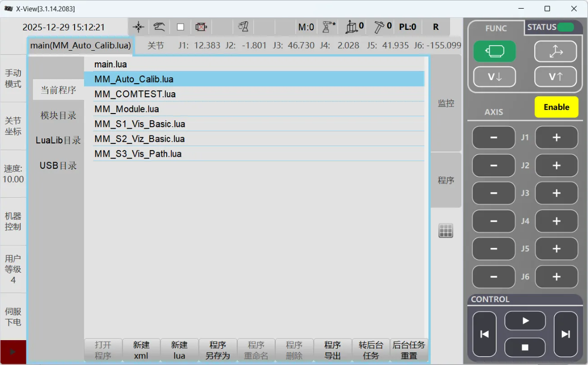Screen dimensions: 588x365
Task: Export the program with 程序导出
Action: coord(333,350)
